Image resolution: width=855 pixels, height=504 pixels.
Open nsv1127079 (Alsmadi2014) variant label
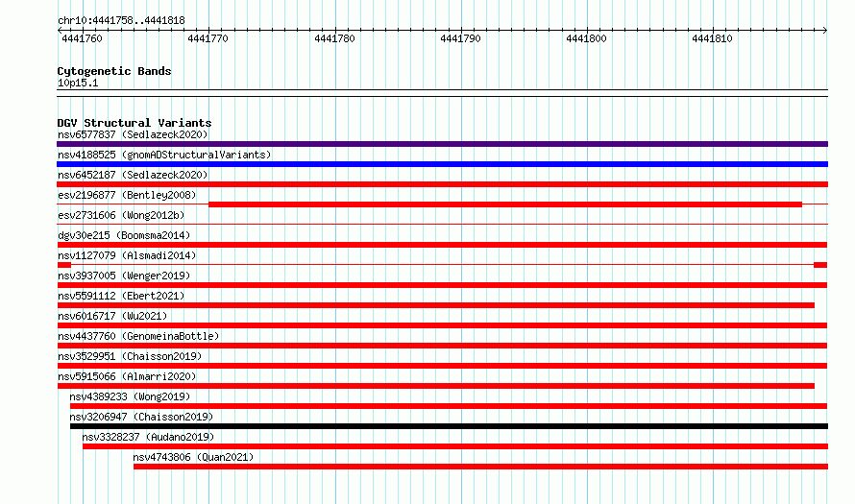(x=127, y=255)
